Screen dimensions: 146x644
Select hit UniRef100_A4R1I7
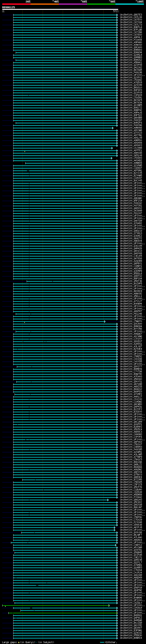[x=131, y=397]
